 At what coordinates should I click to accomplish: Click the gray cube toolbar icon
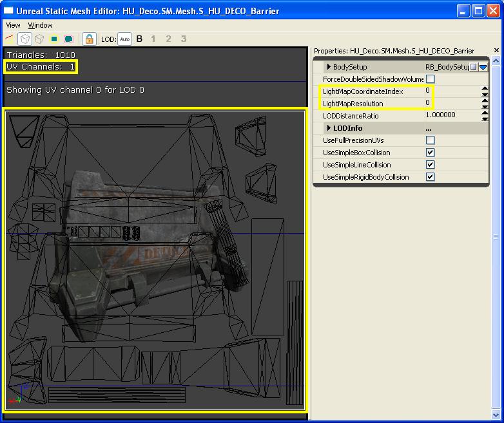pos(39,39)
